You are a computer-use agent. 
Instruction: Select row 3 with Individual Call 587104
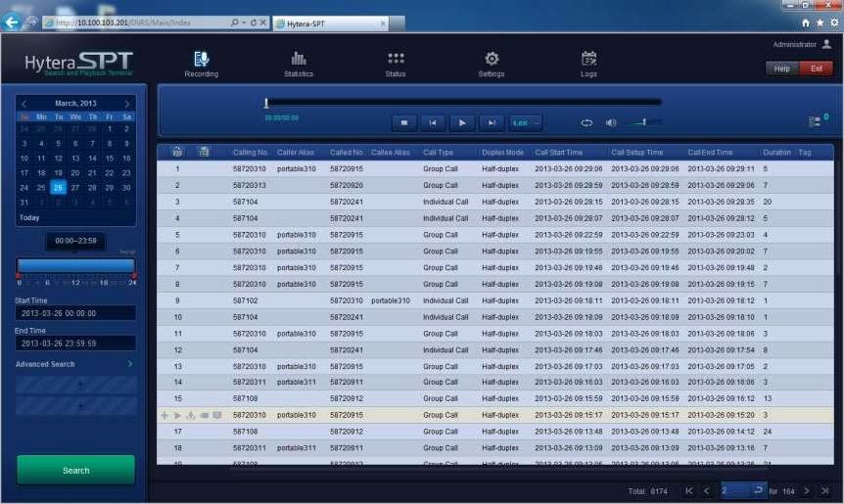click(495, 202)
